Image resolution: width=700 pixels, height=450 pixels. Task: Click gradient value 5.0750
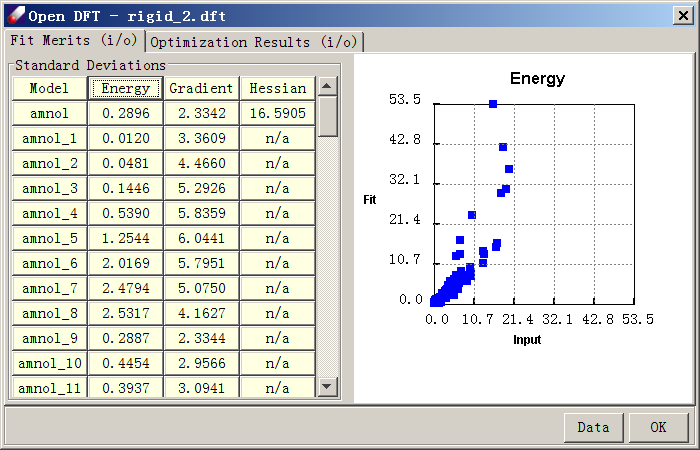201,288
